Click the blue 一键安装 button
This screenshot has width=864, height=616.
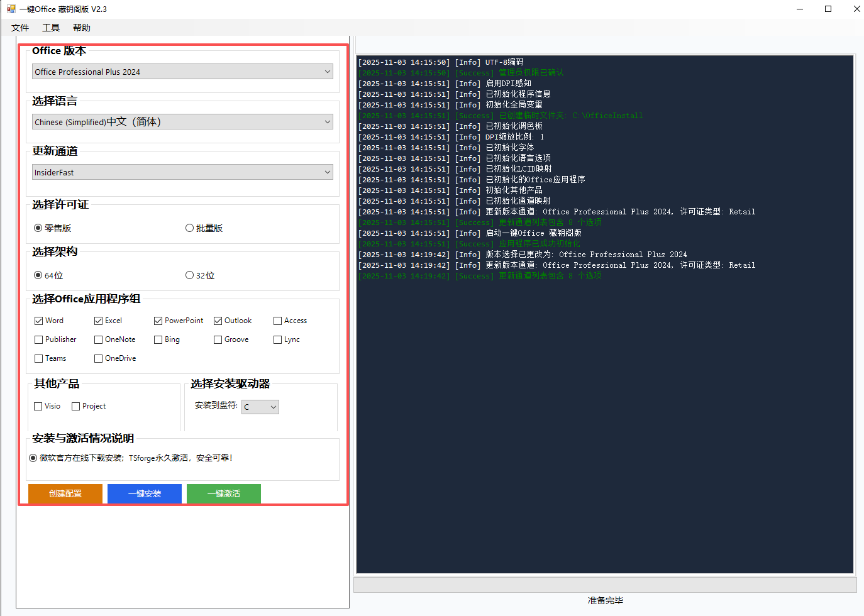pos(145,493)
